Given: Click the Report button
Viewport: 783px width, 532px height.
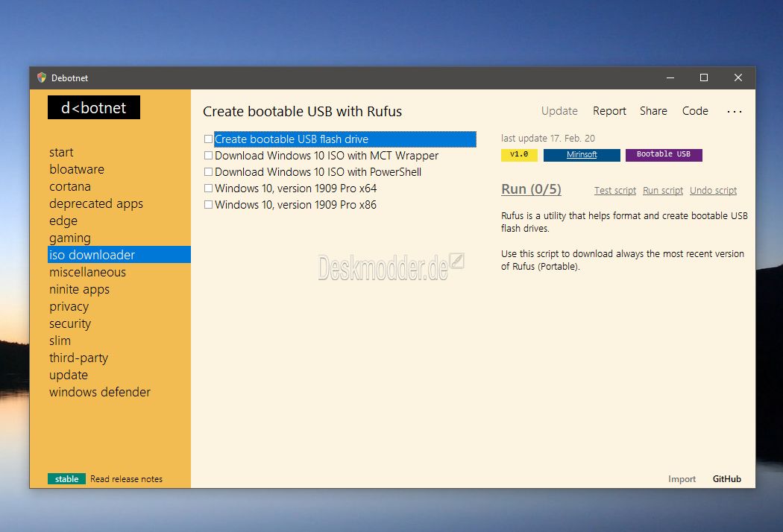Looking at the screenshot, I should [x=609, y=111].
